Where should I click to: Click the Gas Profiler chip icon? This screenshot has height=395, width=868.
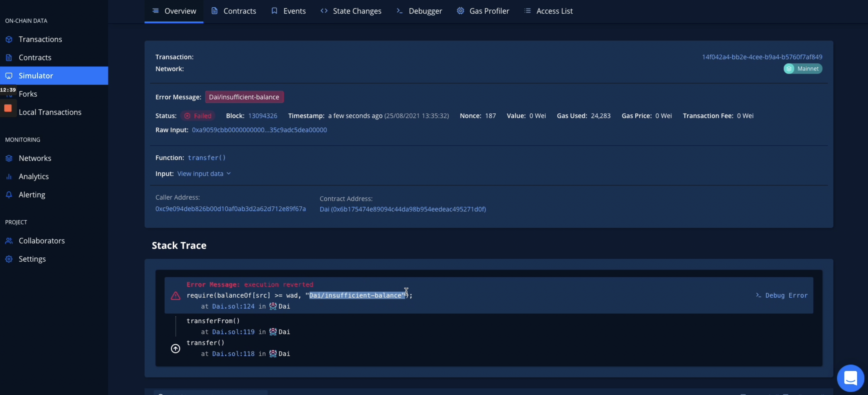click(x=460, y=11)
